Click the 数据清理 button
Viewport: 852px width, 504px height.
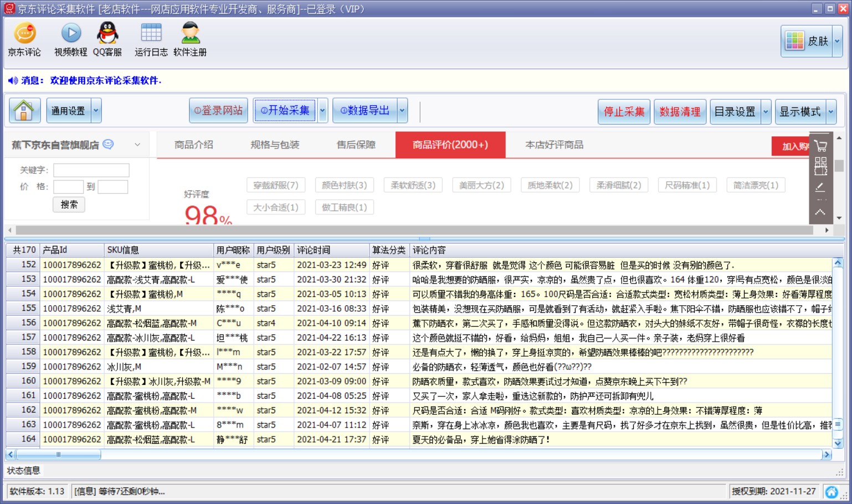tap(680, 112)
